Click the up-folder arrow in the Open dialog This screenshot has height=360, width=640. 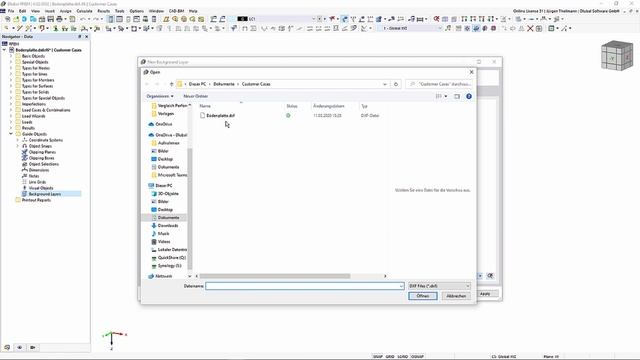pos(171,84)
